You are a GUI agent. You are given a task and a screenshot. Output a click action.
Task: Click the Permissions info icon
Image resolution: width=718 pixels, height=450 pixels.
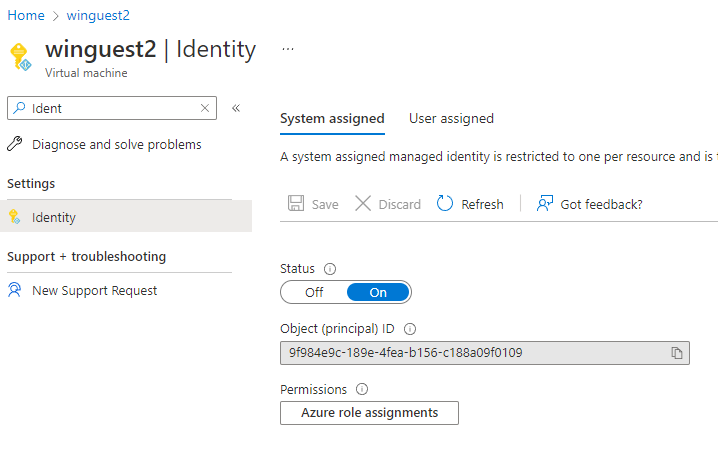pyautogui.click(x=362, y=390)
